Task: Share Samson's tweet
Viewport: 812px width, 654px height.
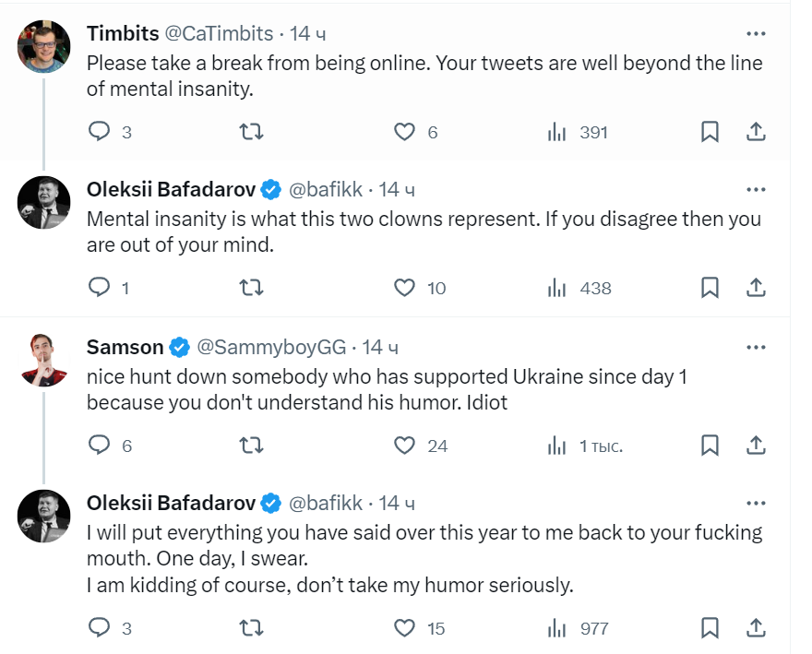Action: (x=756, y=446)
